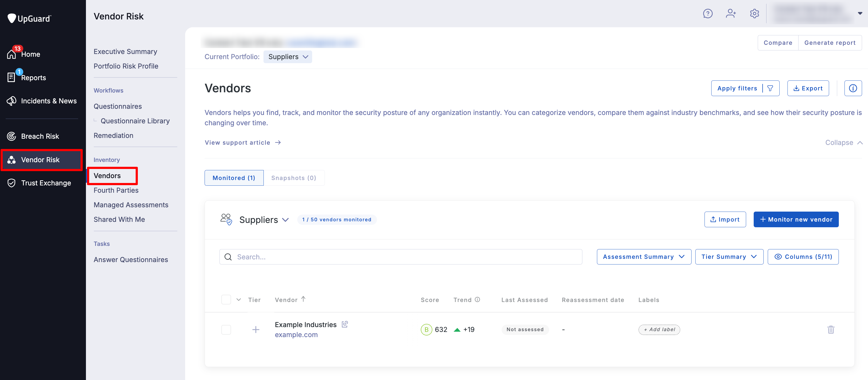Click the Compare button
Image resolution: width=868 pixels, height=380 pixels.
[777, 42]
